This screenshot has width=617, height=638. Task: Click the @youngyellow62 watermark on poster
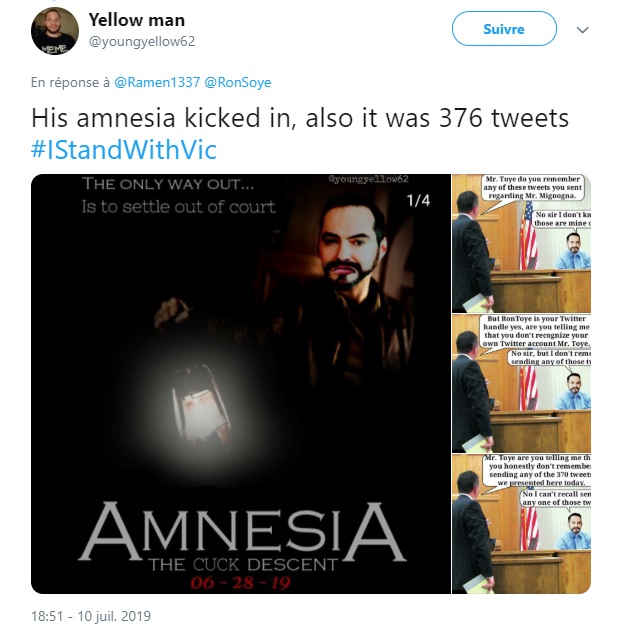click(x=368, y=179)
